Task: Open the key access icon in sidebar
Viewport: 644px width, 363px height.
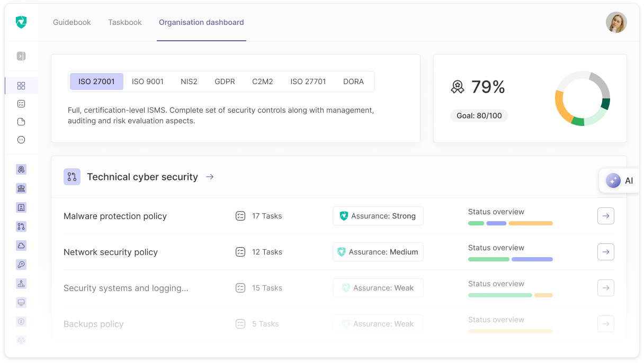Action: [x=21, y=265]
